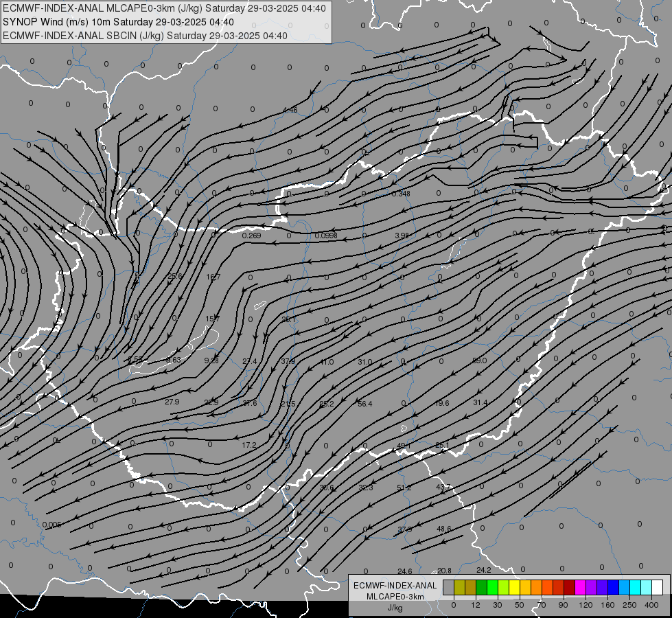Select the legend unit label J/kg
Image resolution: width=672 pixels, height=618 pixels.
pos(395,608)
